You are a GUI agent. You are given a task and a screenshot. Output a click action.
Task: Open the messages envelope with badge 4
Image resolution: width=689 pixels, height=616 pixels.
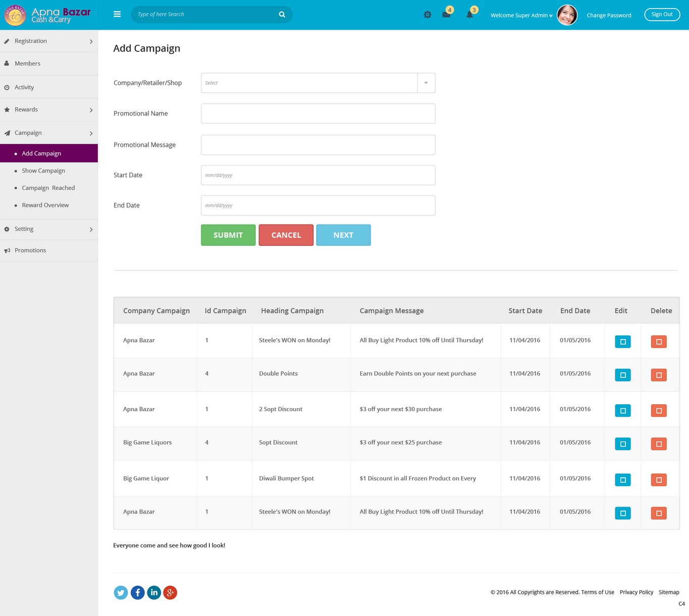click(x=446, y=15)
